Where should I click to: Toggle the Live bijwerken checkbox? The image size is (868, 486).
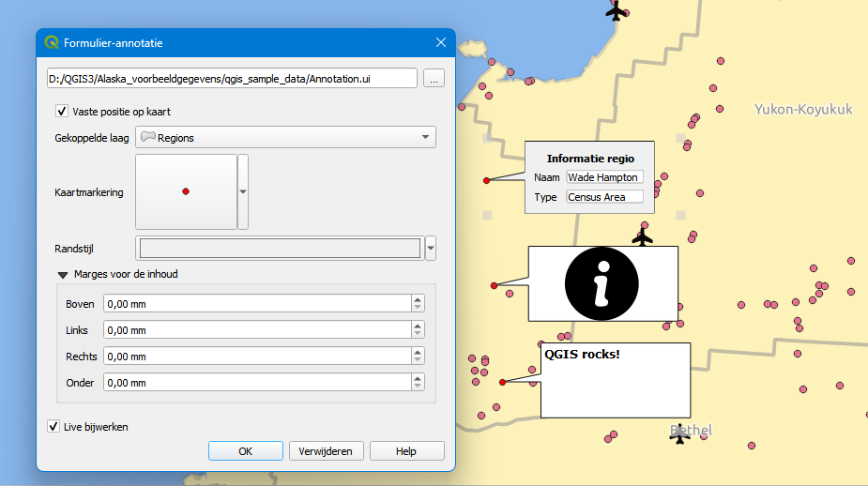click(53, 426)
